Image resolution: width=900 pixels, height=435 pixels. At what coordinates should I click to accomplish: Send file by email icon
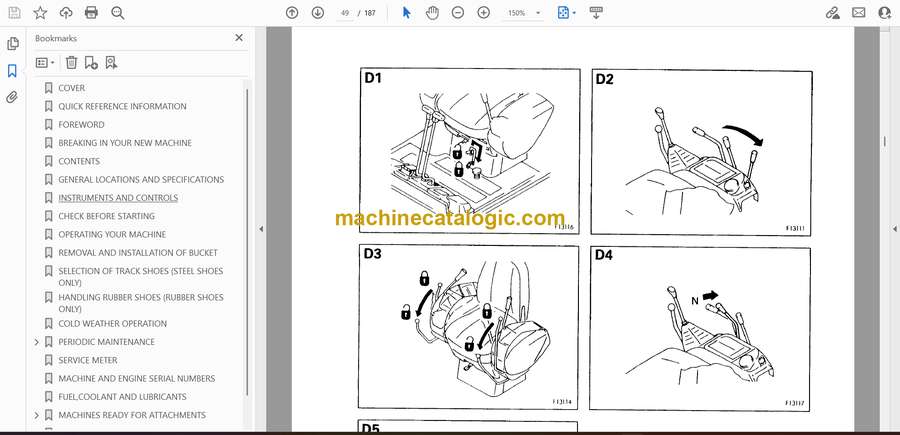click(x=859, y=13)
